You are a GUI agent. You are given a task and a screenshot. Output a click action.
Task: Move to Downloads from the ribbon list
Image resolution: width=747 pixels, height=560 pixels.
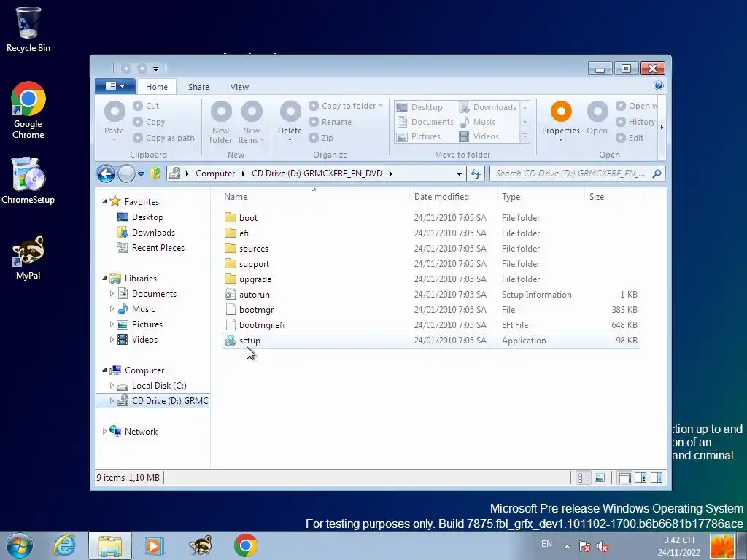487,107
